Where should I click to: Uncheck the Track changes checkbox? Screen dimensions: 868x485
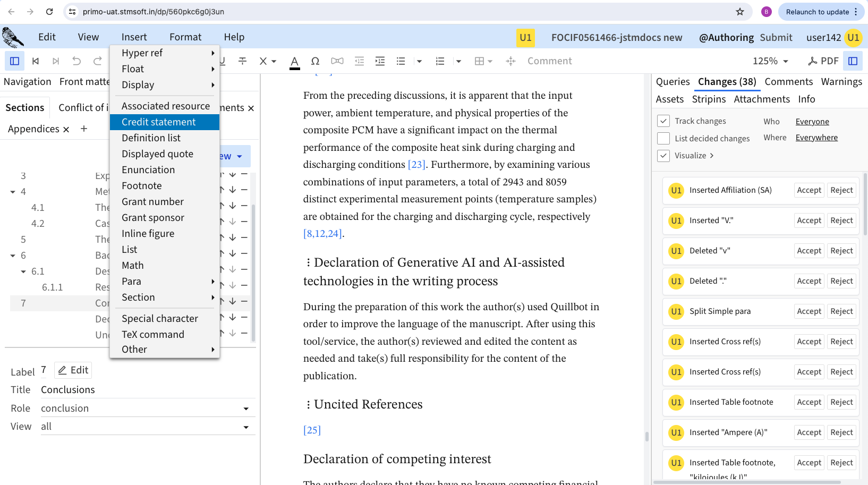click(x=663, y=121)
